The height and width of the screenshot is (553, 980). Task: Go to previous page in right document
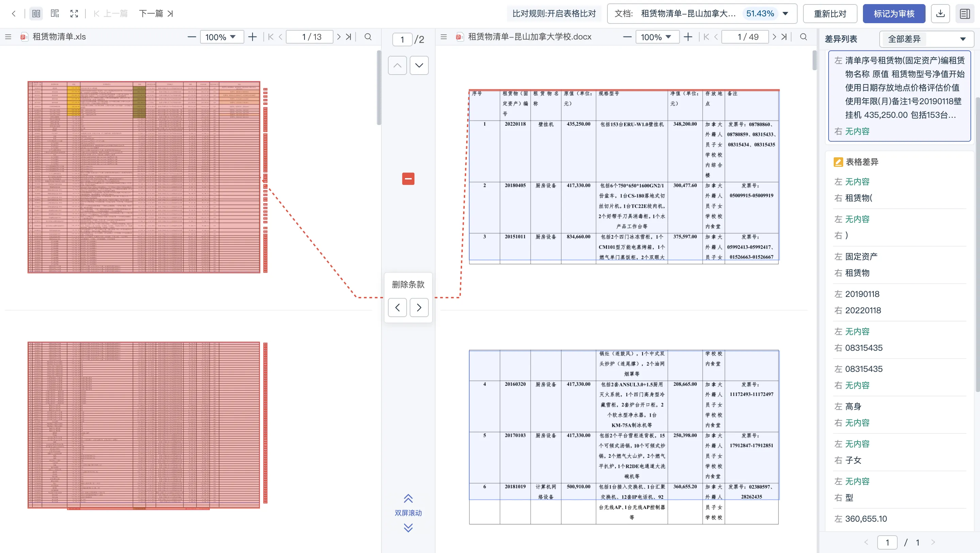(716, 37)
